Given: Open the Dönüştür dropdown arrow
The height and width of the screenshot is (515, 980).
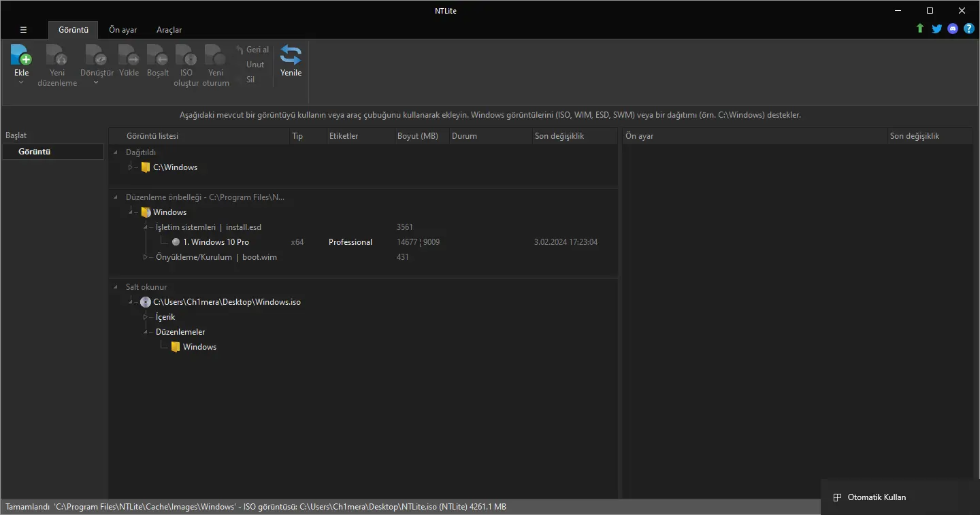Looking at the screenshot, I should click(x=96, y=82).
